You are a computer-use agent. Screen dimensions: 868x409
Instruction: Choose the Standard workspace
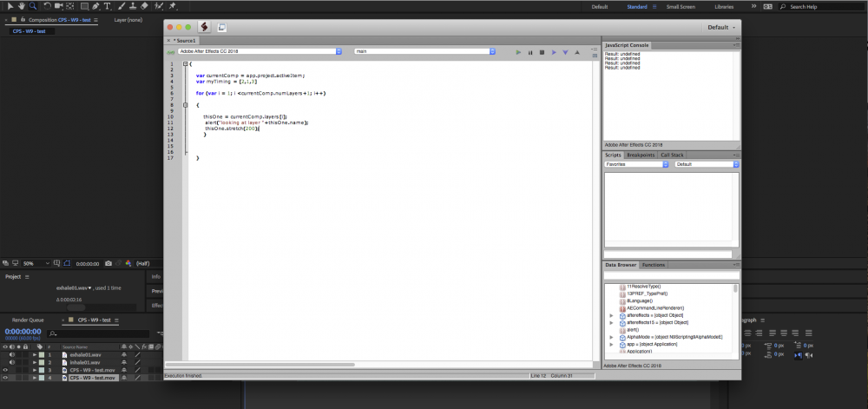(636, 7)
